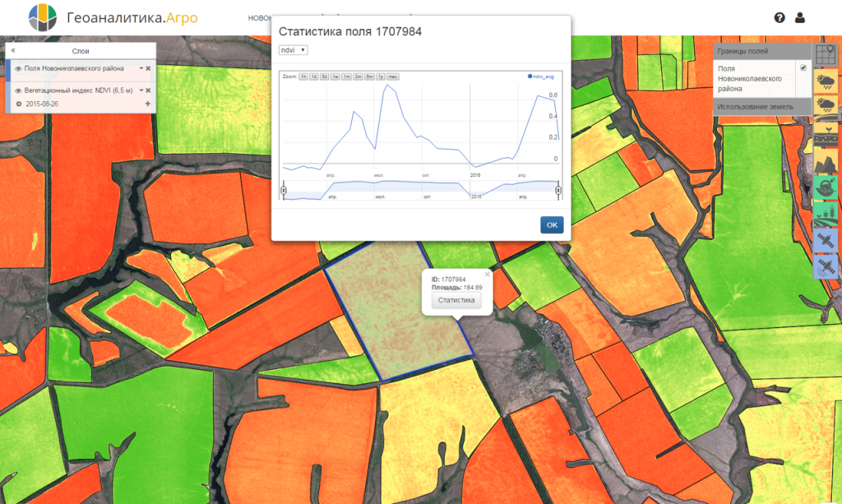
Task: Set chart zoom to 3m
Action: [x=359, y=76]
